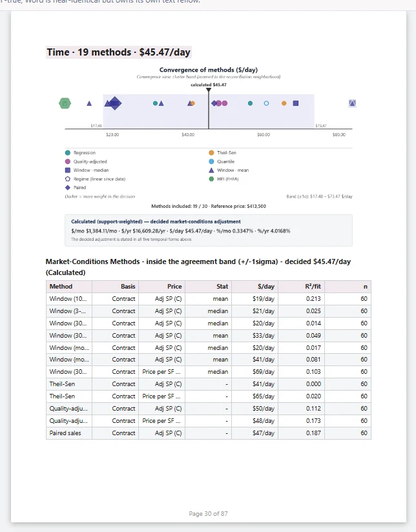
Task: Click the $73.47 band edge label
Action: 321,125
